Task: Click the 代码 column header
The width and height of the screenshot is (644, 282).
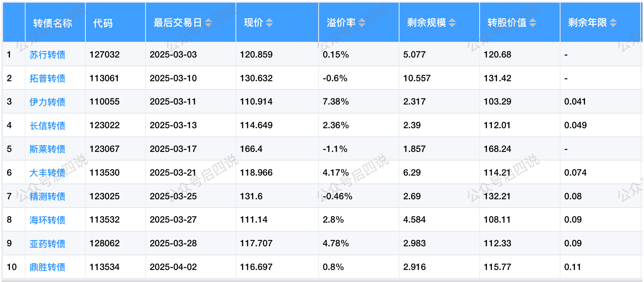Action: pyautogui.click(x=103, y=23)
